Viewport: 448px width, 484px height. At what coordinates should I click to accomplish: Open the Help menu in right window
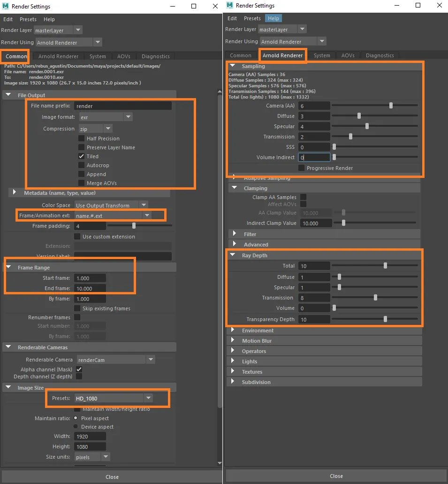pyautogui.click(x=273, y=18)
